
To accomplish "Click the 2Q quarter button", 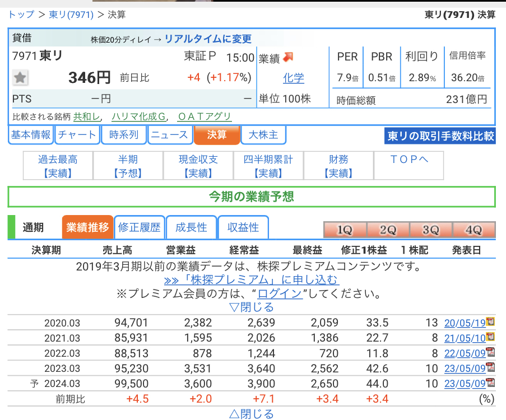I will 388,230.
